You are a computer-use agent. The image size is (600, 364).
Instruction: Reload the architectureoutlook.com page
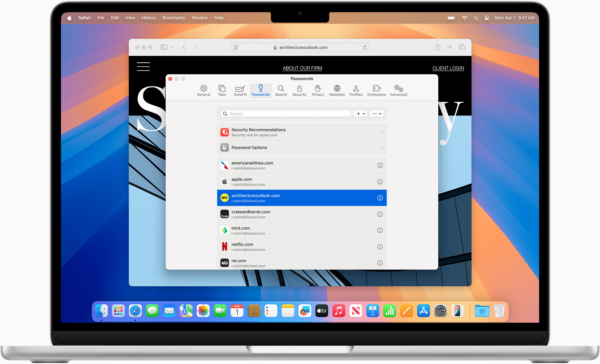click(365, 47)
